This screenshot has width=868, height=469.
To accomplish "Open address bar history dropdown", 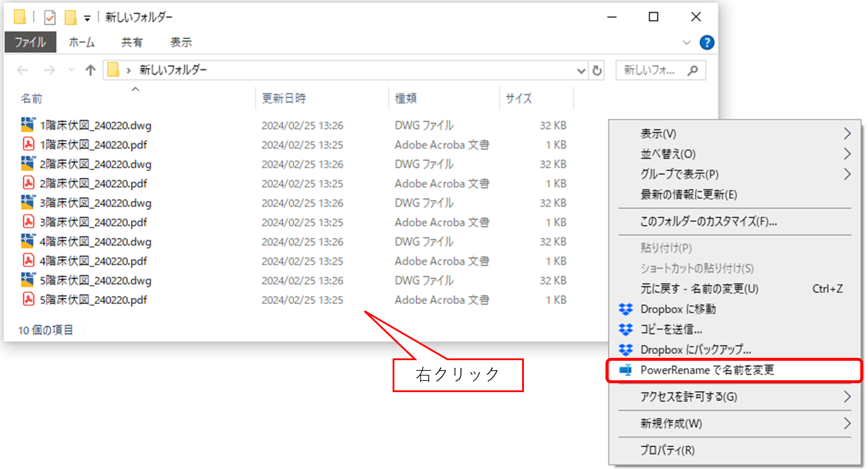I will 582,71.
